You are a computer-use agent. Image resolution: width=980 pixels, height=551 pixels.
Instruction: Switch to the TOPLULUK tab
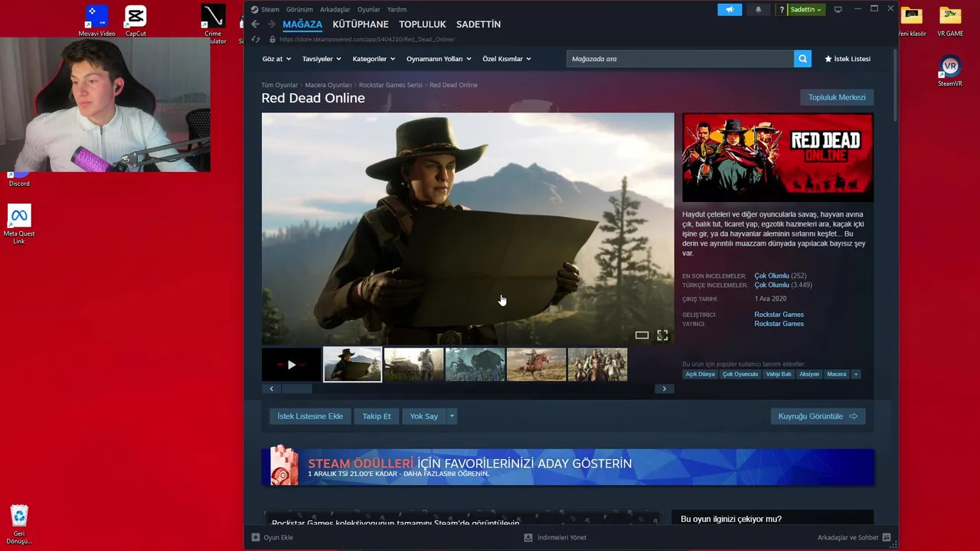tap(423, 24)
